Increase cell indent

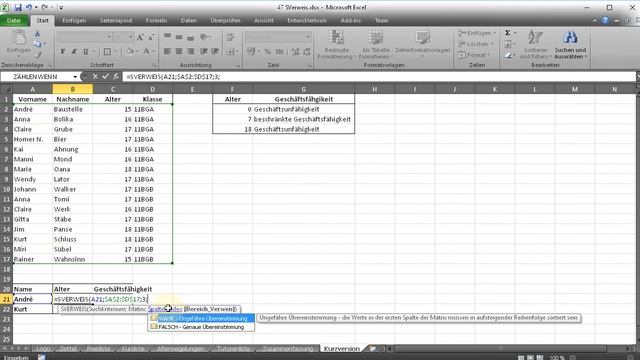tap(215, 51)
